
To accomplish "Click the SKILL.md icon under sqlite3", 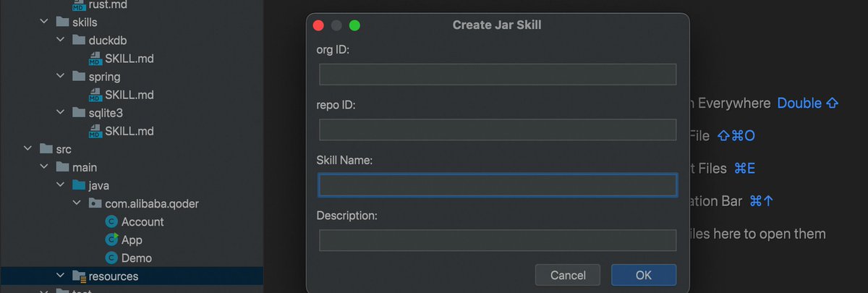I will coord(95,131).
